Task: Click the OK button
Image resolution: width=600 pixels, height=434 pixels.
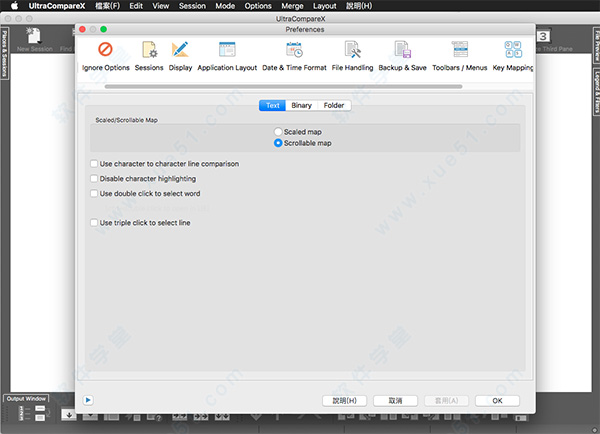Action: pos(497,400)
